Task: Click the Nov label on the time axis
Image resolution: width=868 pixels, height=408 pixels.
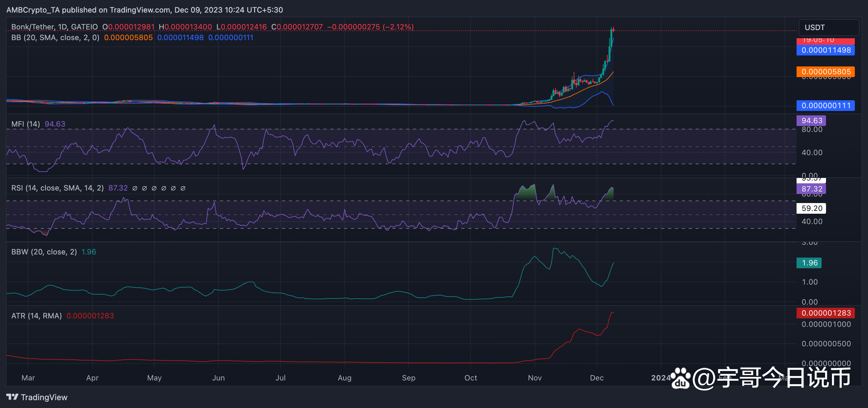Action: tap(535, 378)
